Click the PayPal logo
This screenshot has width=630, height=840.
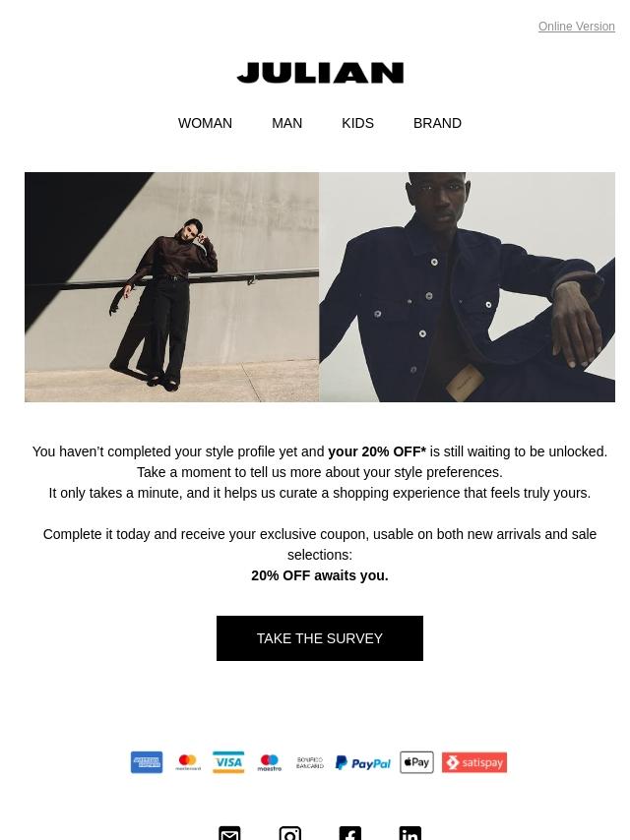coord(363,763)
